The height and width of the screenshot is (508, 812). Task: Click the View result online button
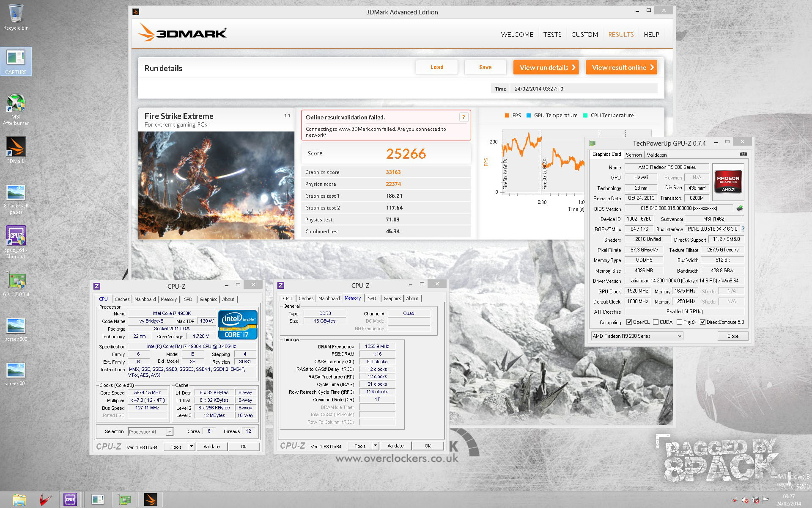click(621, 68)
